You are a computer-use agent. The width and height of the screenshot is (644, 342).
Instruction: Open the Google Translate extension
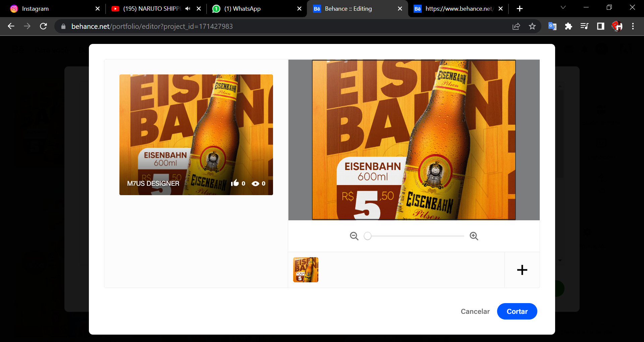(x=552, y=26)
